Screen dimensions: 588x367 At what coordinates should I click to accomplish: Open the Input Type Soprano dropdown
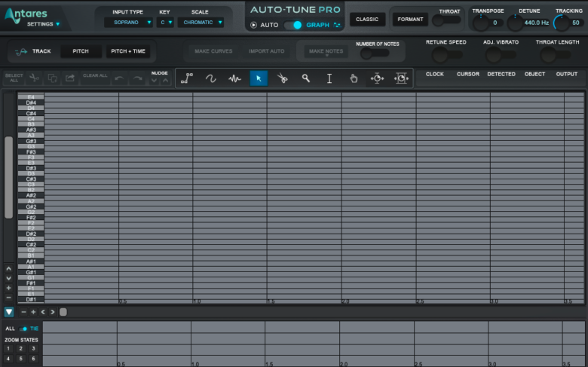[128, 23]
